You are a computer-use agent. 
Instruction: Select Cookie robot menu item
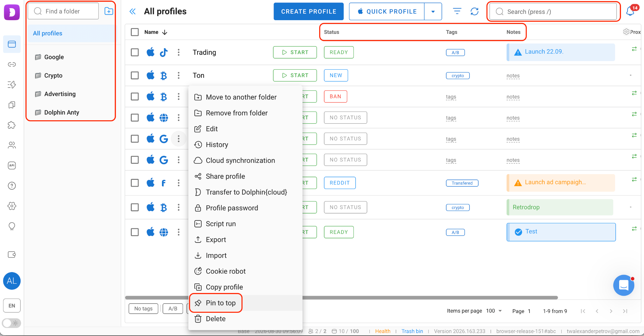click(x=246, y=271)
